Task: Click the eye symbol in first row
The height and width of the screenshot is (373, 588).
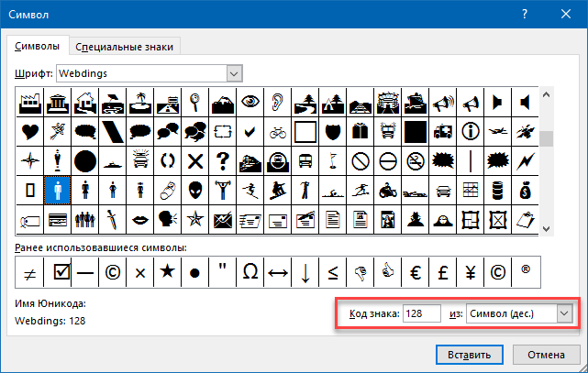Action: [x=250, y=102]
